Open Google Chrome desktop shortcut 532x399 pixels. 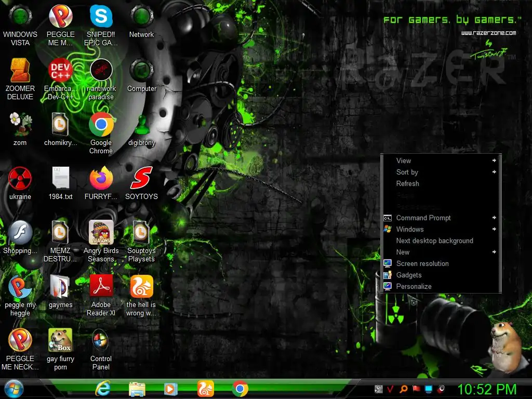[101, 134]
